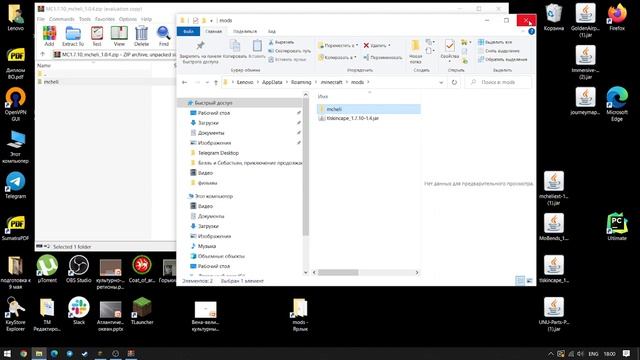Click the Add button in WinRAR toolbar
Viewport: 640px width, 360px height.
49,36
